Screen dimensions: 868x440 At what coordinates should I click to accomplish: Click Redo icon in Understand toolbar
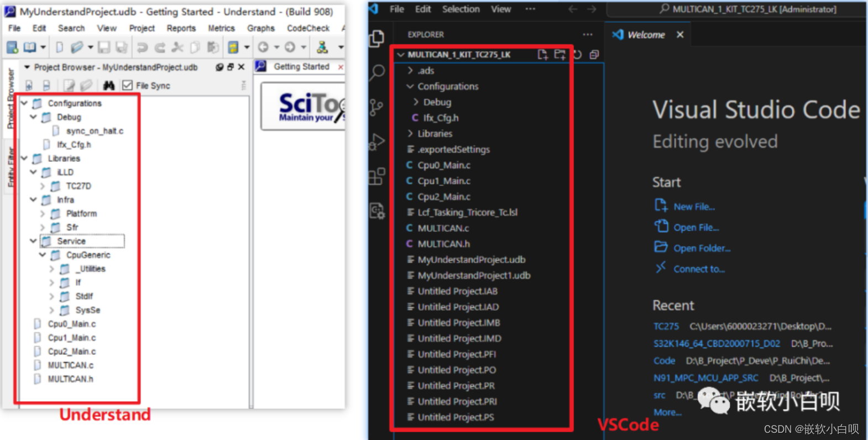coord(160,48)
